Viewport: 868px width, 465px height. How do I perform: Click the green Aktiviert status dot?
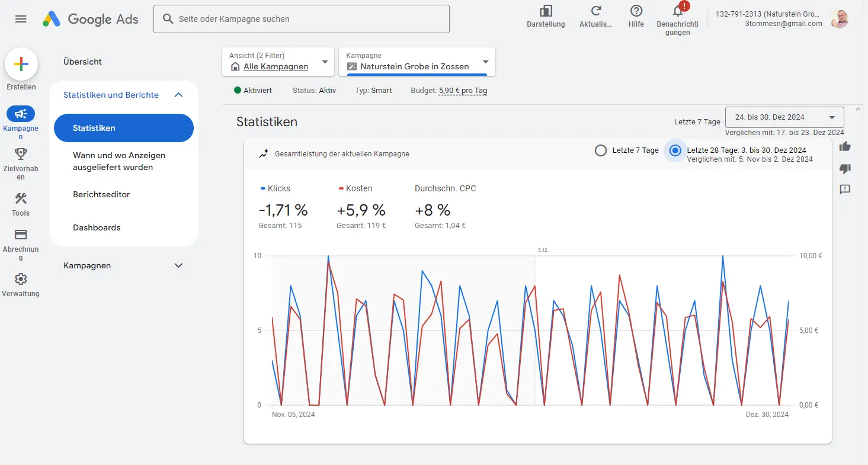pyautogui.click(x=238, y=91)
